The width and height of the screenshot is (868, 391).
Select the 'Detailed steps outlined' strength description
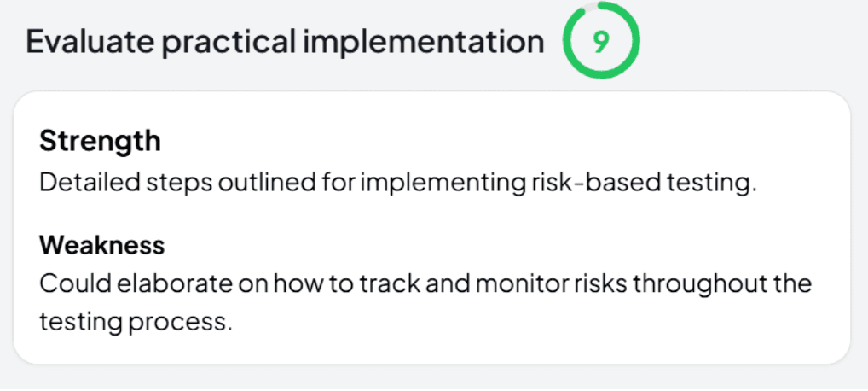[x=398, y=184]
